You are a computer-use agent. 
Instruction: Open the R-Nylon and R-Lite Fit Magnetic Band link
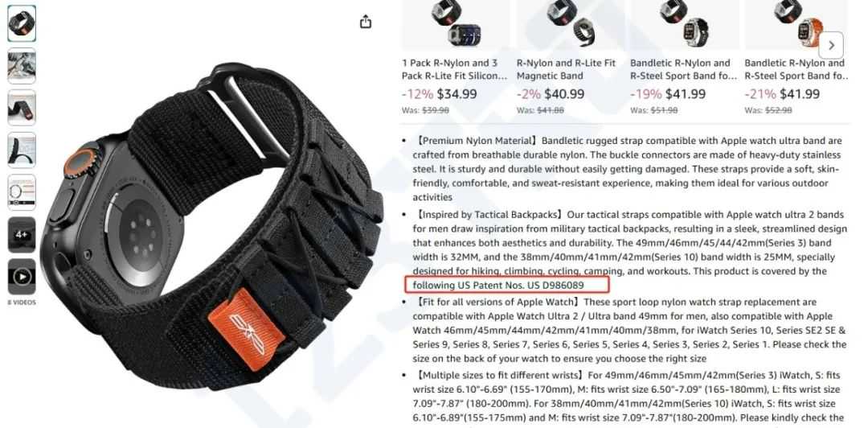[567, 69]
